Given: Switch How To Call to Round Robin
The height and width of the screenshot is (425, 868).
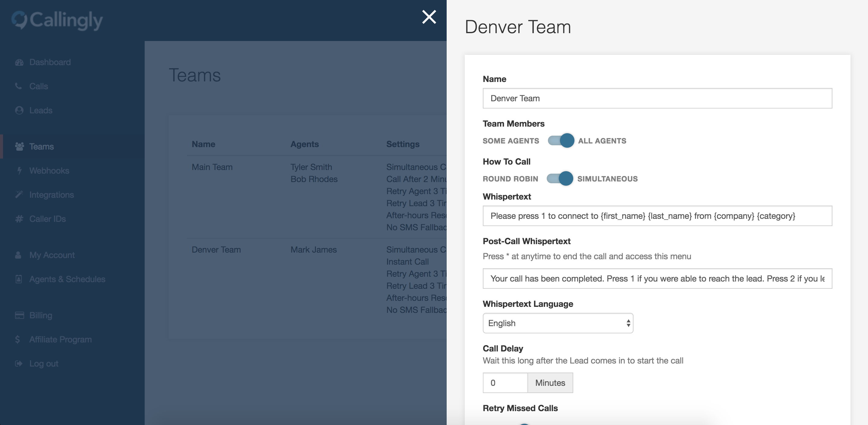Looking at the screenshot, I should click(560, 179).
